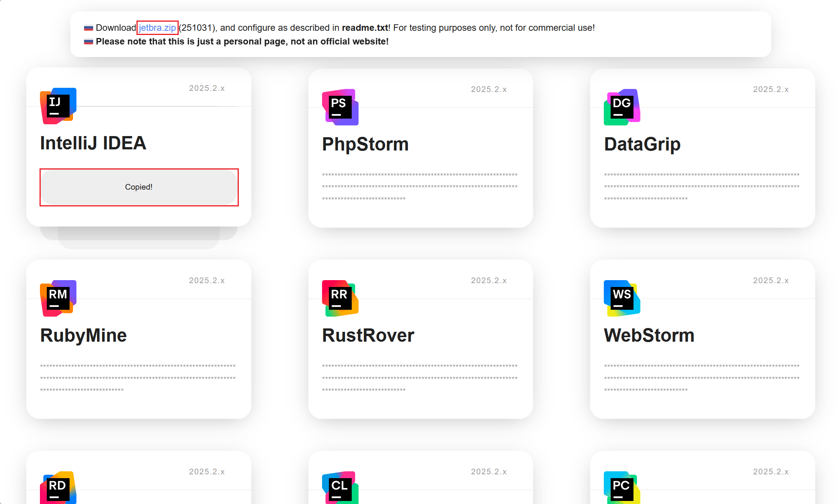
Task: Click the '2025.2.x' version on the WebStorm card
Action: coord(771,281)
